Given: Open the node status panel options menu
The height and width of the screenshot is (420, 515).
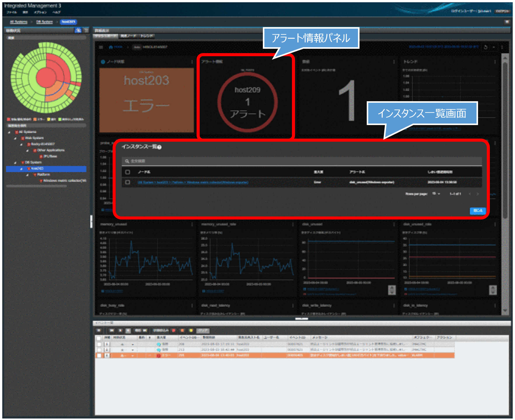Looking at the screenshot, I should 192,62.
